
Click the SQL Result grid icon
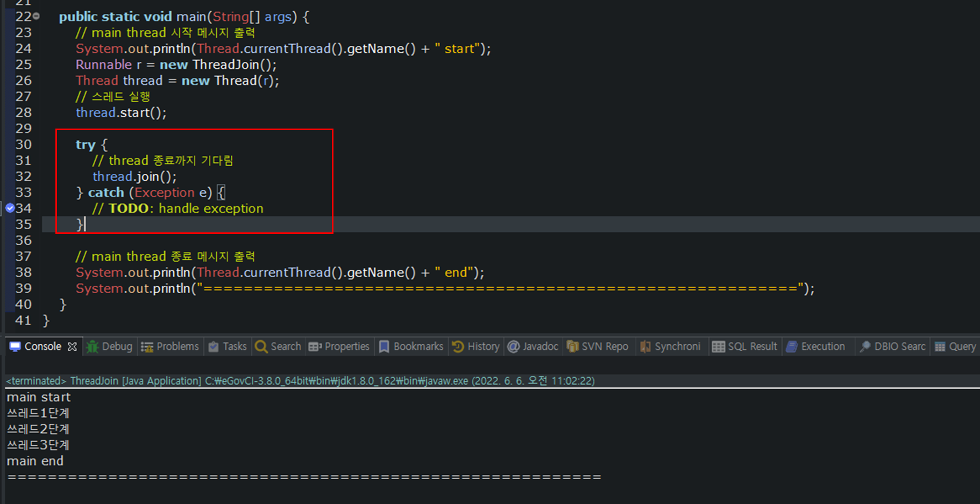718,347
